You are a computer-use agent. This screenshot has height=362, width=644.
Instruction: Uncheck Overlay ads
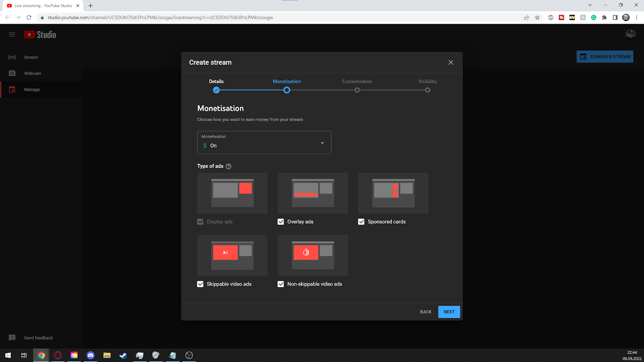(281, 222)
